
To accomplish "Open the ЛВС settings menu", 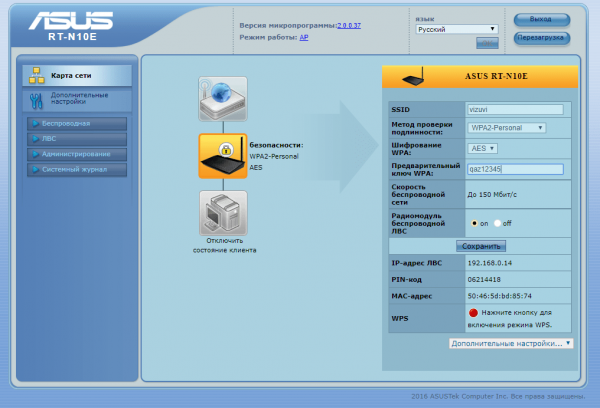I will click(x=77, y=139).
